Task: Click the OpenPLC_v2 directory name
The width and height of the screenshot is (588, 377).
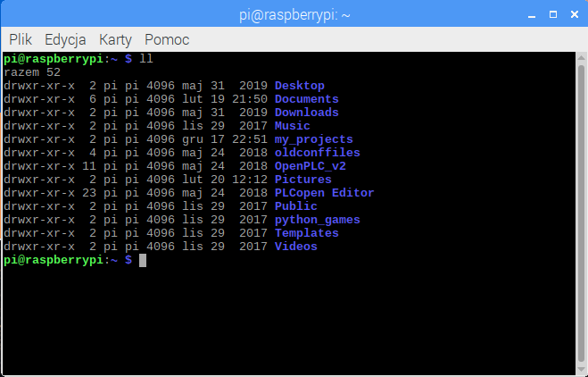Action: click(x=311, y=166)
